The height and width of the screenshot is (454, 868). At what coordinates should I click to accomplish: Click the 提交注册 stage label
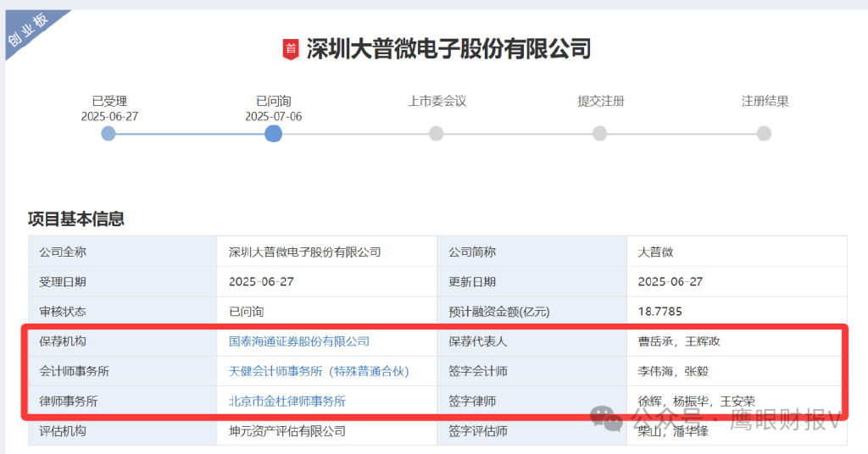click(x=601, y=101)
